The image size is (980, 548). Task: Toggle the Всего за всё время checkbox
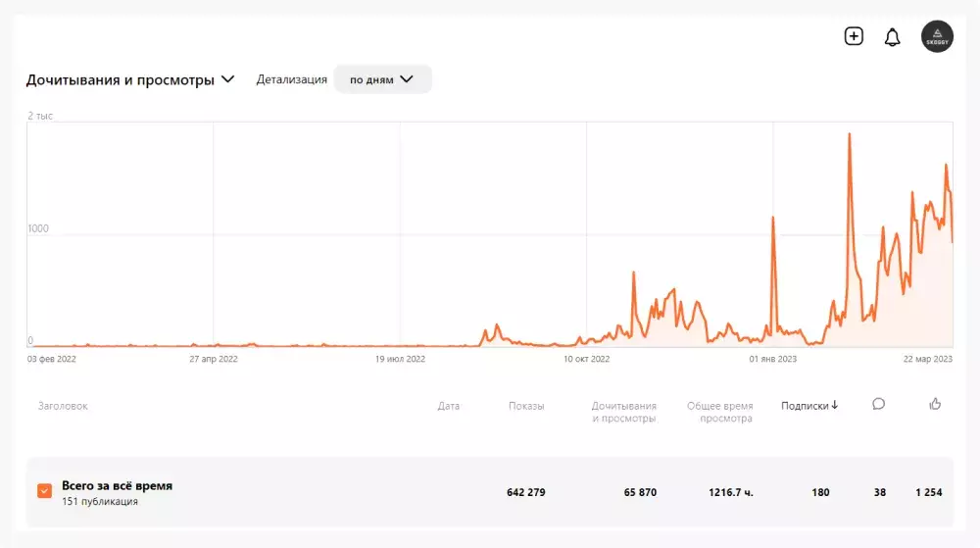(x=44, y=491)
